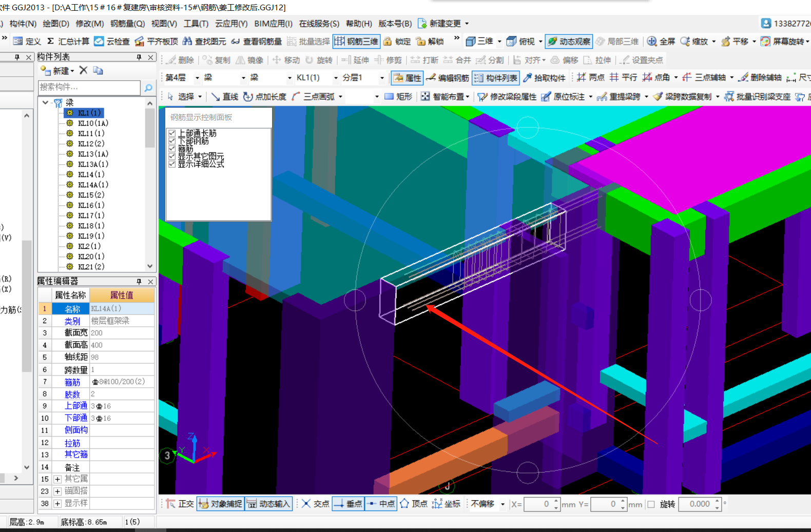Select the 直线 line drawing tool

point(225,96)
